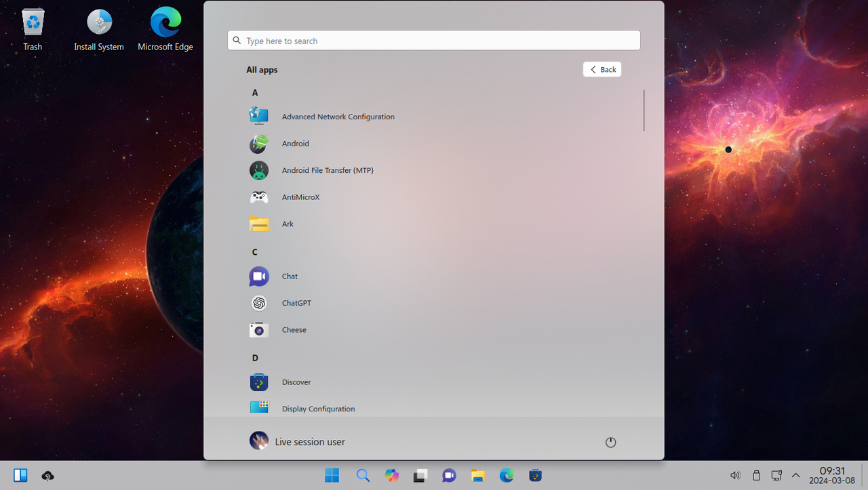Open Install System desktop shortcut

pyautogui.click(x=99, y=30)
